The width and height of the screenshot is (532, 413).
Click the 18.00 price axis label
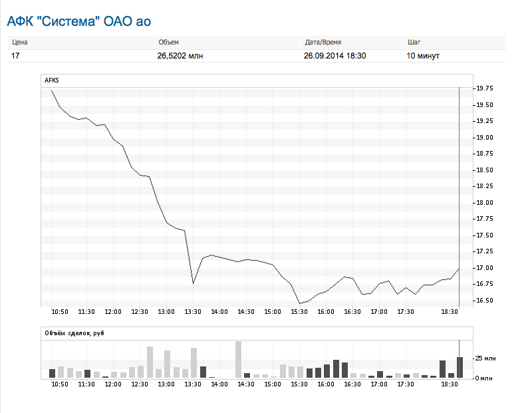point(485,203)
